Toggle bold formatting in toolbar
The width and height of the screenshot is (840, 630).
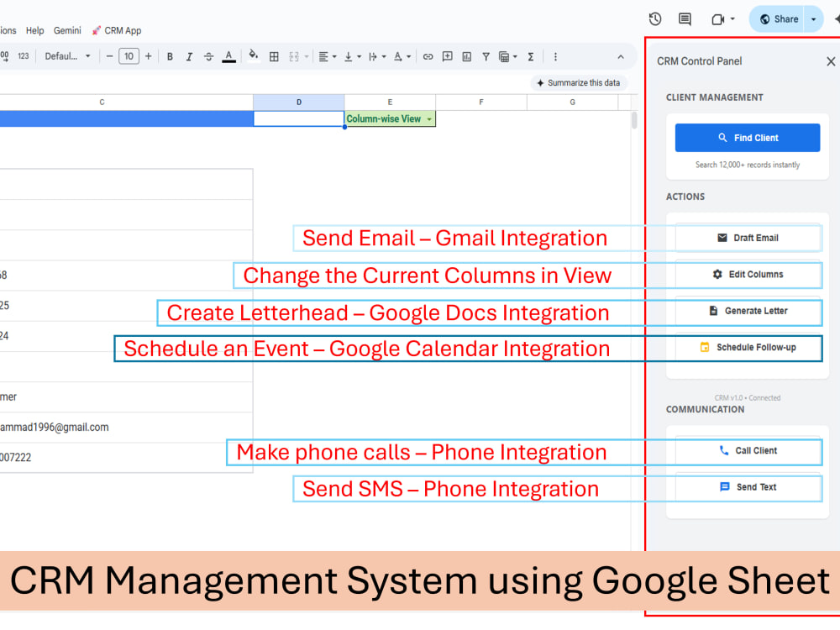(x=170, y=56)
